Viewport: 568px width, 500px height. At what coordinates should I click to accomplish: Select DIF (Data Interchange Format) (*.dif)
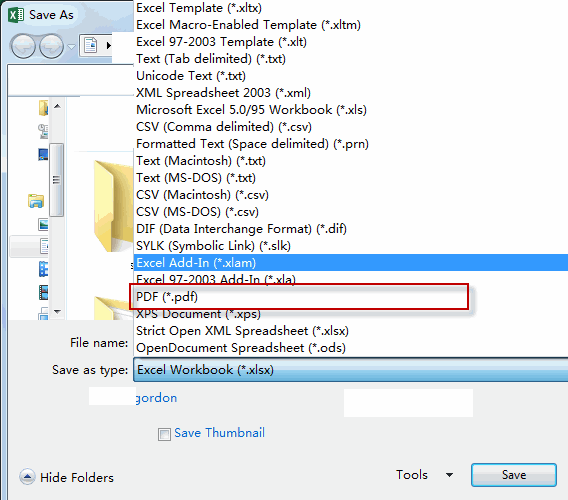(351, 229)
